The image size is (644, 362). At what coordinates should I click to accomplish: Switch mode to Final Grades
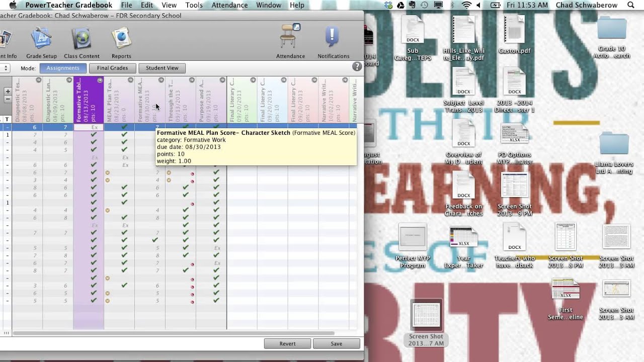(x=112, y=68)
